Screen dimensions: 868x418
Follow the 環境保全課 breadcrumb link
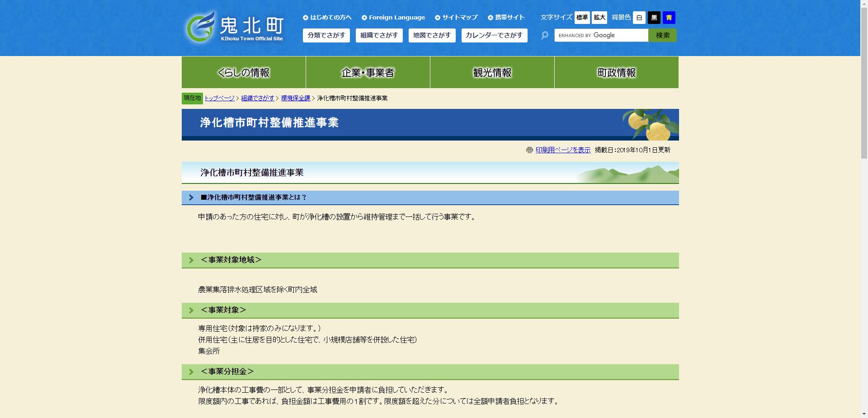tap(295, 98)
